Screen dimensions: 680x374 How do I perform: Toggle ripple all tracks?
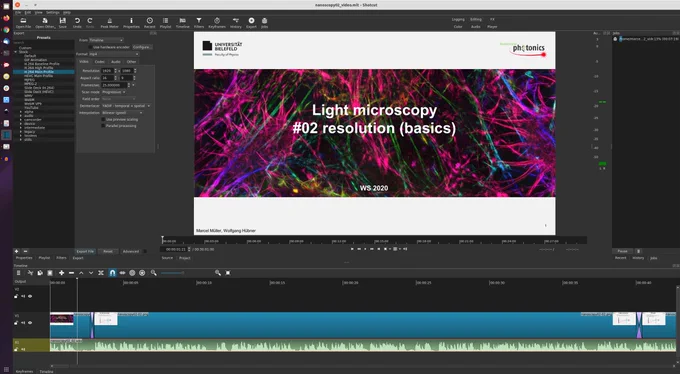tap(142, 273)
